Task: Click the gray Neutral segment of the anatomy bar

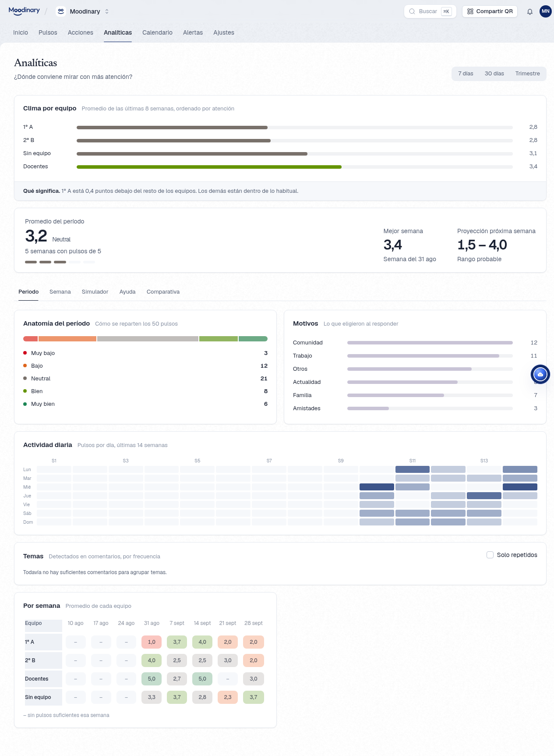Action: 148,339
